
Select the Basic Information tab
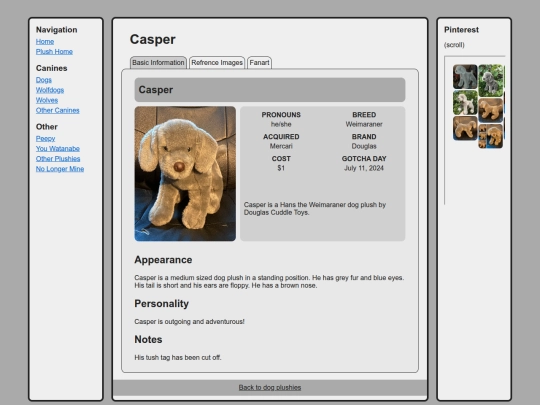158,63
